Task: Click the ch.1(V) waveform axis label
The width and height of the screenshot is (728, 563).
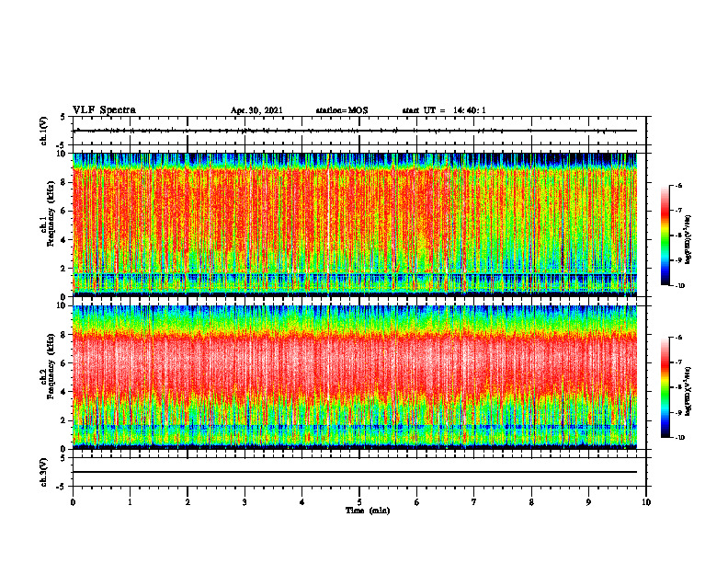Action: 44,131
